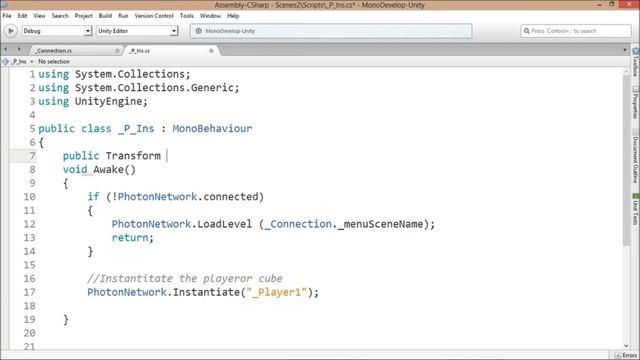Click 'connected' on line 10
The image size is (640, 360).
(x=231, y=197)
